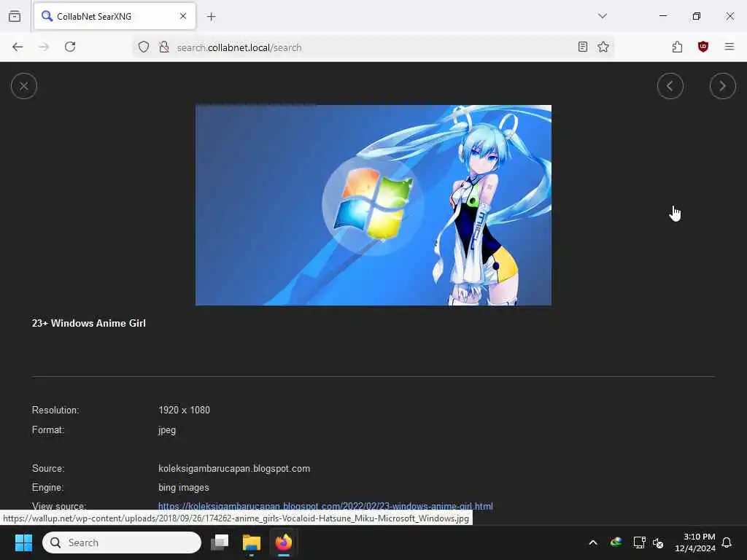This screenshot has width=747, height=560.
Task: Open the Windows anime girl image
Action: click(x=373, y=205)
